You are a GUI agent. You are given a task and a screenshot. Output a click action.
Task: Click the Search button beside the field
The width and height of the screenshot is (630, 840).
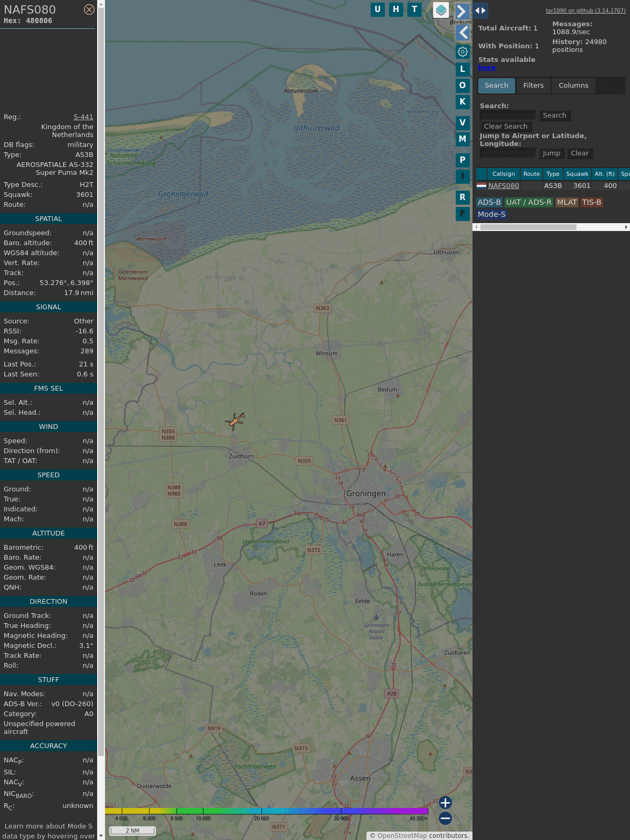[554, 115]
